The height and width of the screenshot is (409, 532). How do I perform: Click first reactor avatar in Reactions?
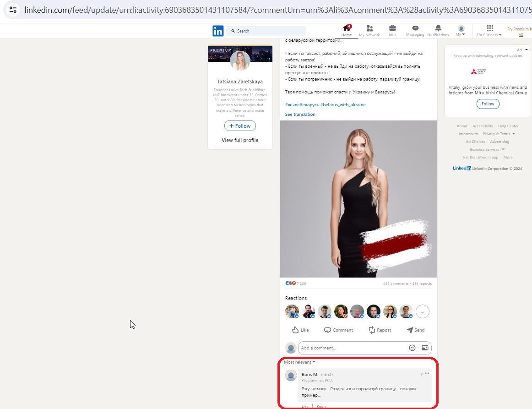coord(292,311)
